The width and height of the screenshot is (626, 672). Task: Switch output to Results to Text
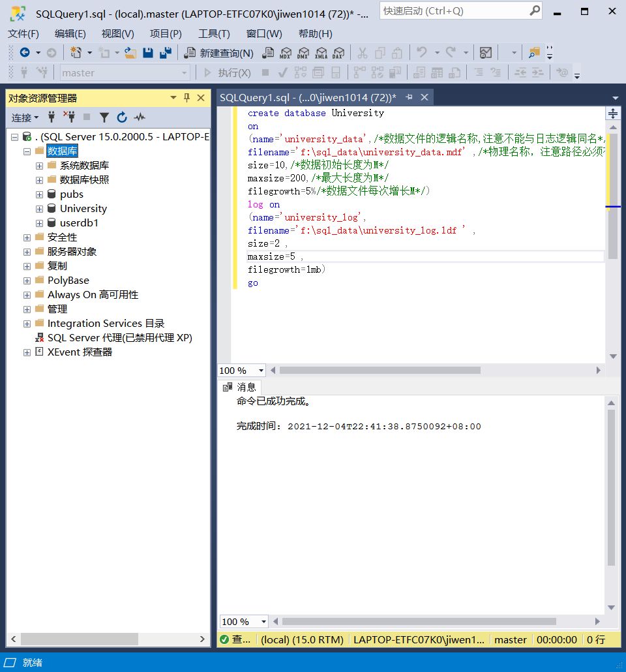click(x=419, y=73)
